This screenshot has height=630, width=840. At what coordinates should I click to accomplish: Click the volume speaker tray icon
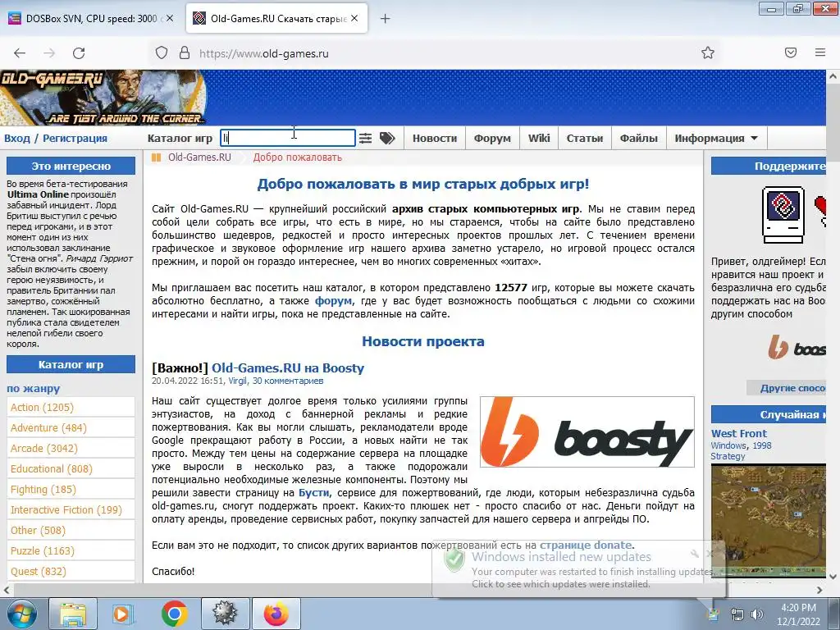click(x=756, y=614)
